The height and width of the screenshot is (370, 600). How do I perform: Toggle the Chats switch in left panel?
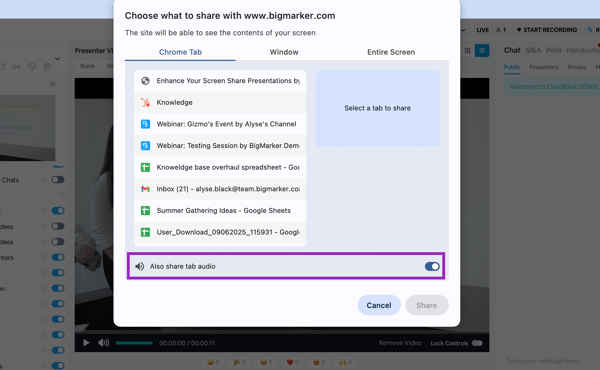tap(58, 180)
